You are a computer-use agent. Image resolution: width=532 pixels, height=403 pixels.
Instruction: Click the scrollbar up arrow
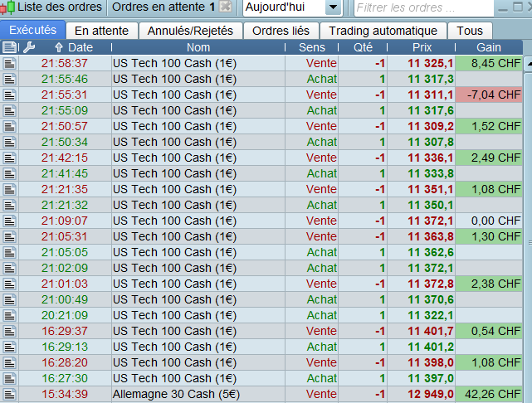529,64
